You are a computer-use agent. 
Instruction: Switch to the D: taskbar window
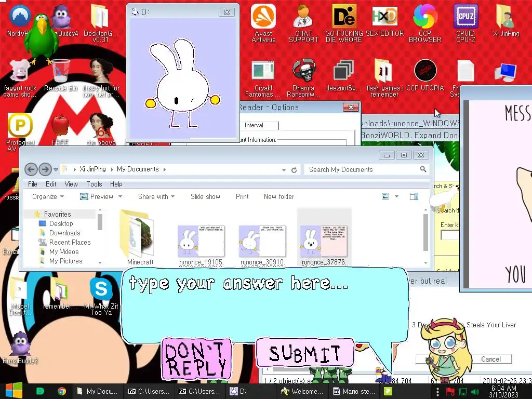pos(251,391)
